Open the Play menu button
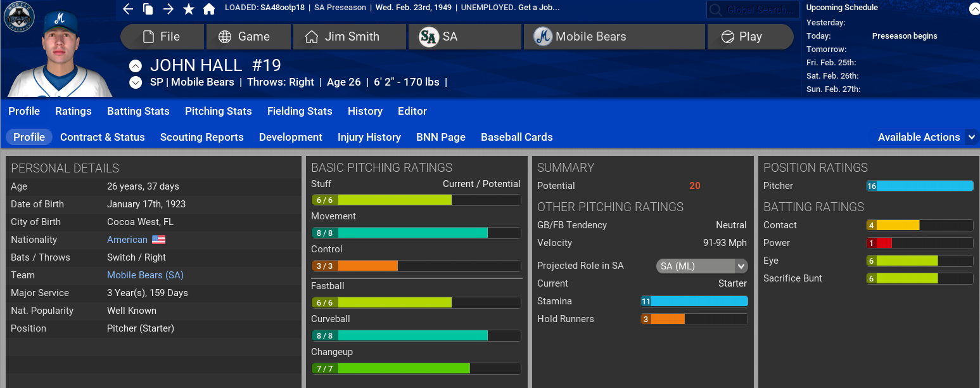 pos(749,37)
